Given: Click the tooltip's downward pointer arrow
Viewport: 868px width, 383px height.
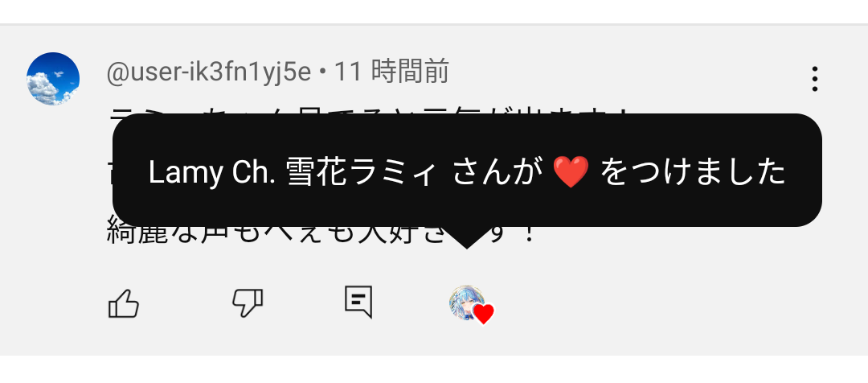Looking at the screenshot, I should point(467,238).
